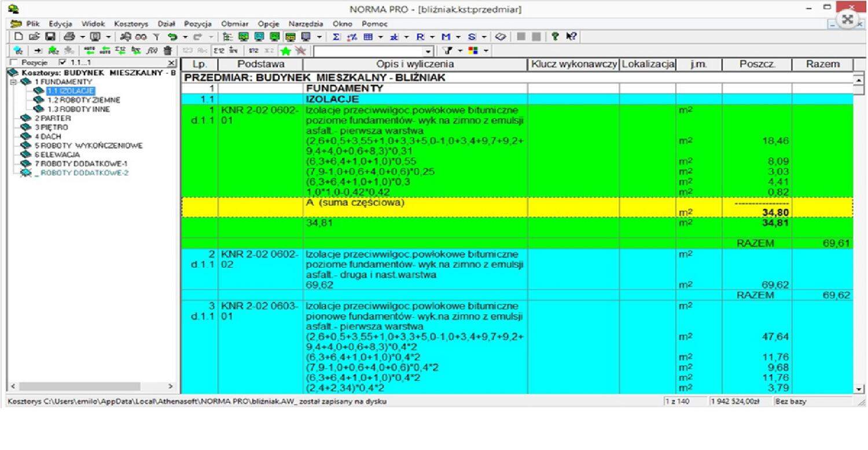
Task: Open the Undo history dropdown arrow
Action: coord(185,36)
